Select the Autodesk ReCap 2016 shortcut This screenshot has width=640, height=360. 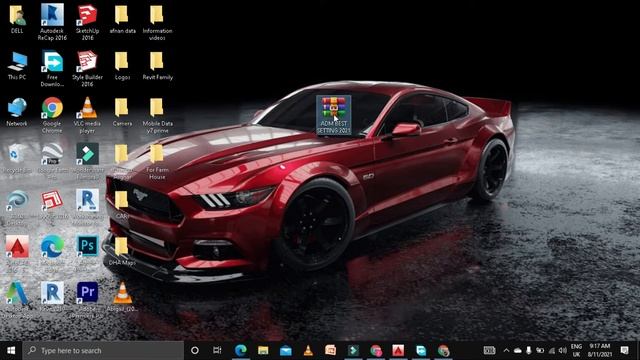pos(52,22)
